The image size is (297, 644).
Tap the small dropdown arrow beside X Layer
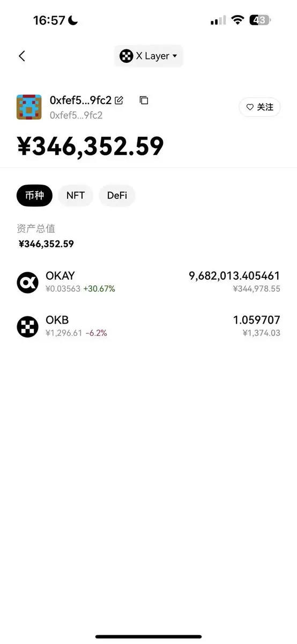coord(175,56)
